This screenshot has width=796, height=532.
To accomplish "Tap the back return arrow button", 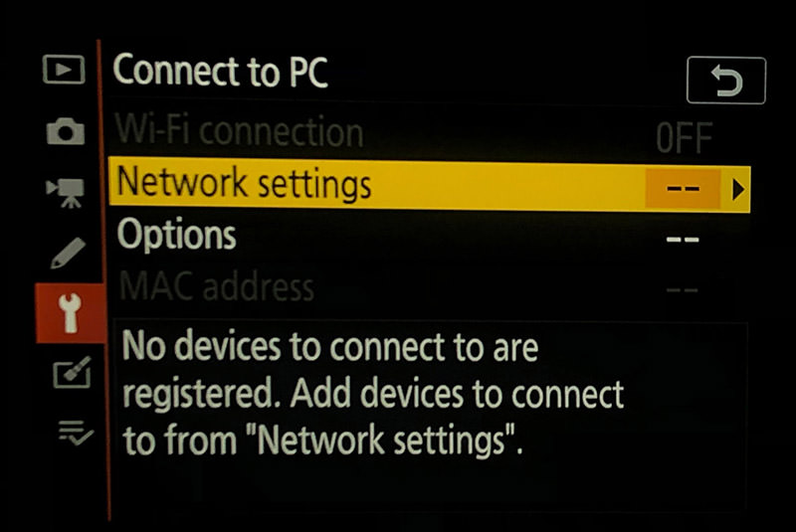I will [x=726, y=81].
